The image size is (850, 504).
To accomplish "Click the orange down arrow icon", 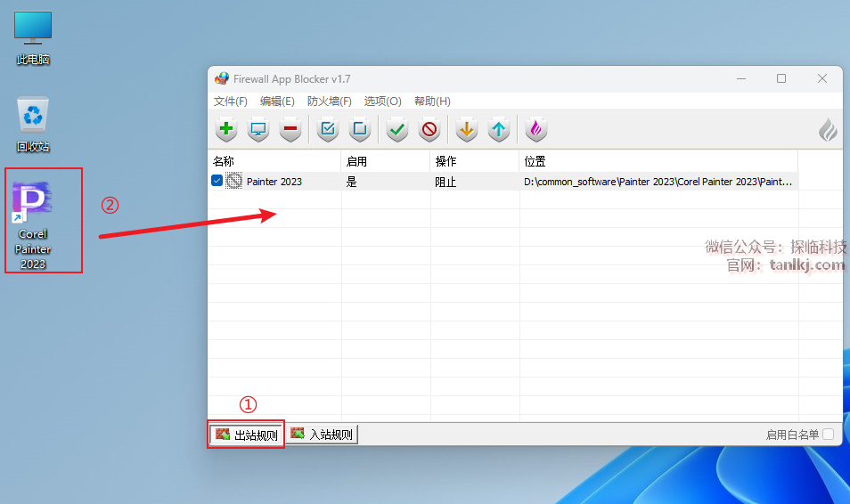I will (x=466, y=130).
